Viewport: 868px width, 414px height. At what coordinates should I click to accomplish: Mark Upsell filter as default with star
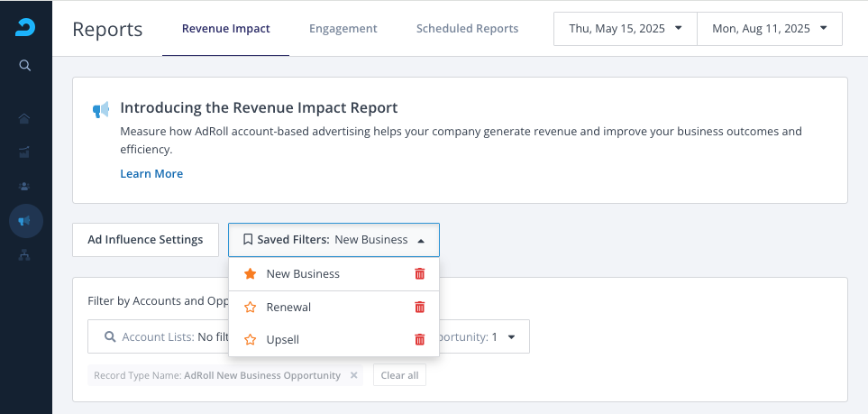pyautogui.click(x=250, y=340)
